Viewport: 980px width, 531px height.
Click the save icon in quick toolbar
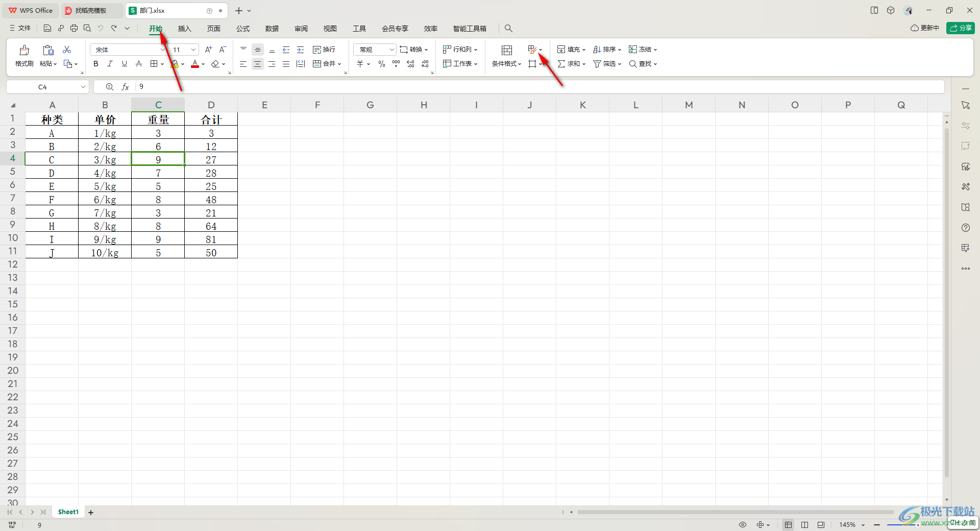pos(47,28)
